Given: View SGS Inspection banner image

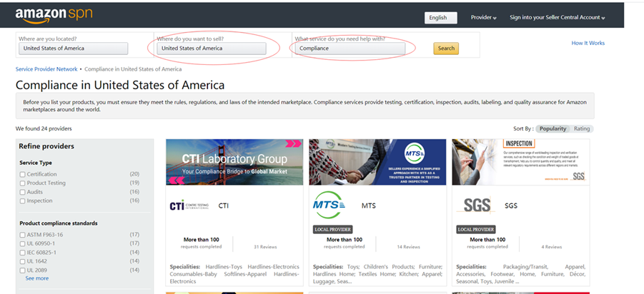Looking at the screenshot, I should [x=521, y=162].
